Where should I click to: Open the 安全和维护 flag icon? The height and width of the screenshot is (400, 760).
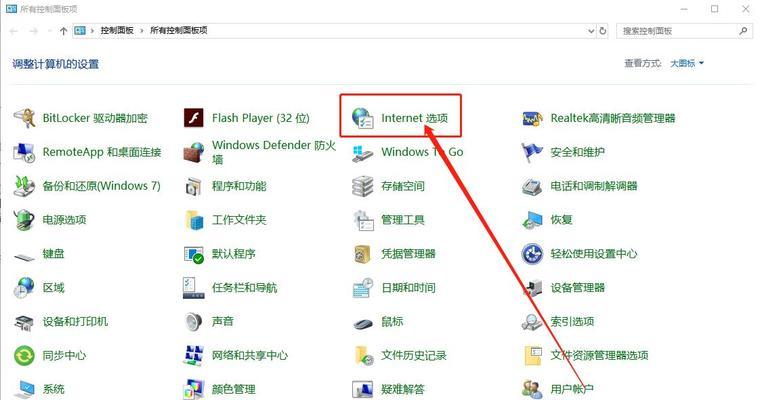(532, 152)
